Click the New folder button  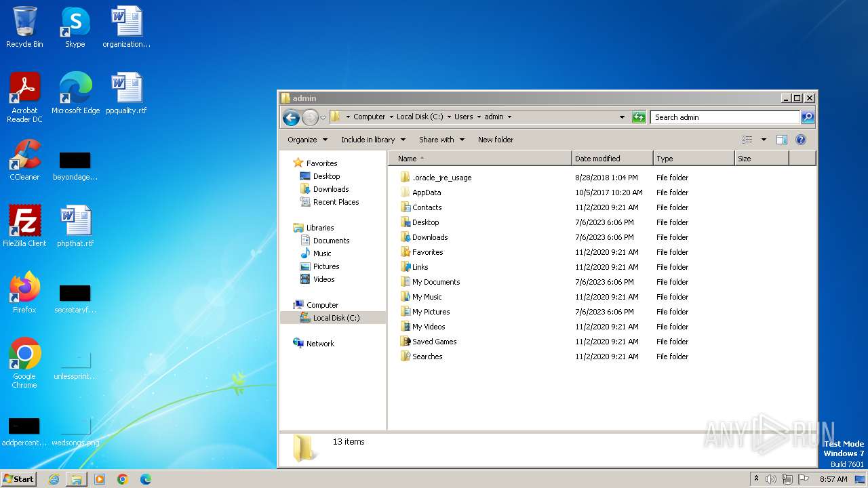point(496,140)
